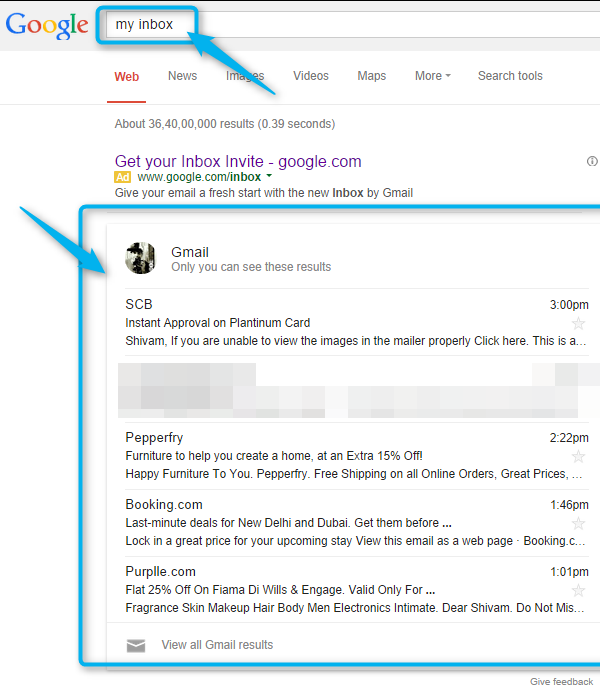Open the Booking.com email
The image size is (600, 698).
(x=164, y=505)
